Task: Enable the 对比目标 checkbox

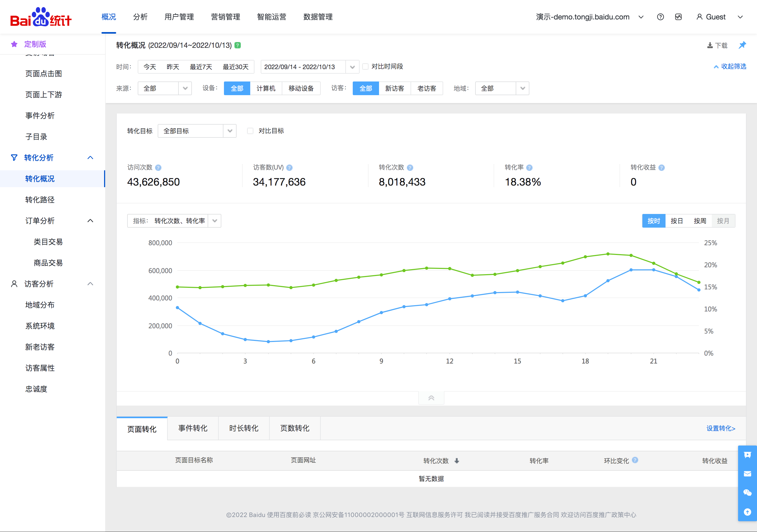Action: click(250, 131)
